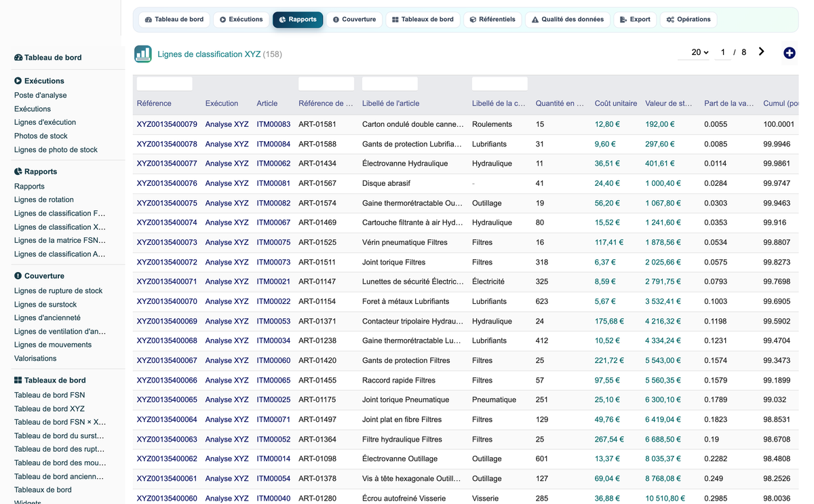Go to next page chevron arrow

tap(761, 52)
